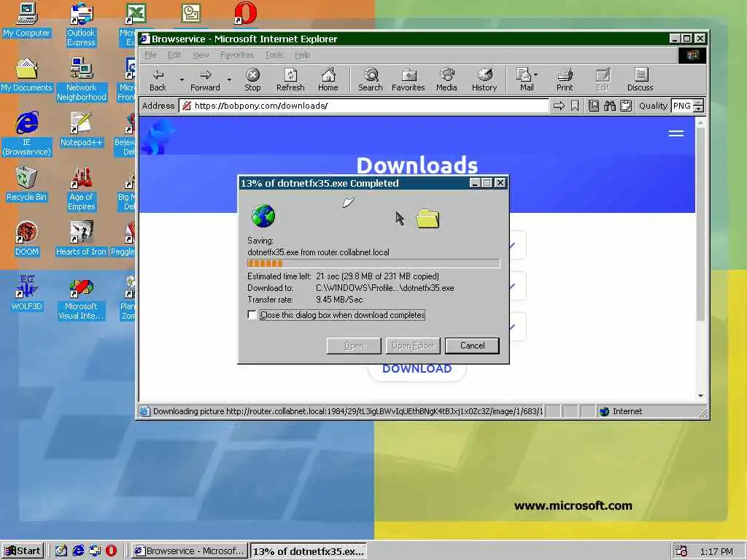Click the Quality PNG field
Image resolution: width=747 pixels, height=560 pixels.
click(682, 106)
